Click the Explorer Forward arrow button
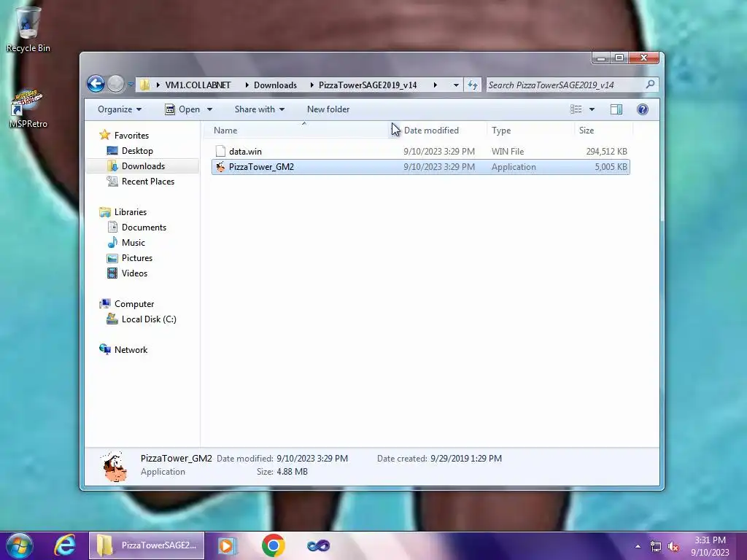 click(115, 85)
